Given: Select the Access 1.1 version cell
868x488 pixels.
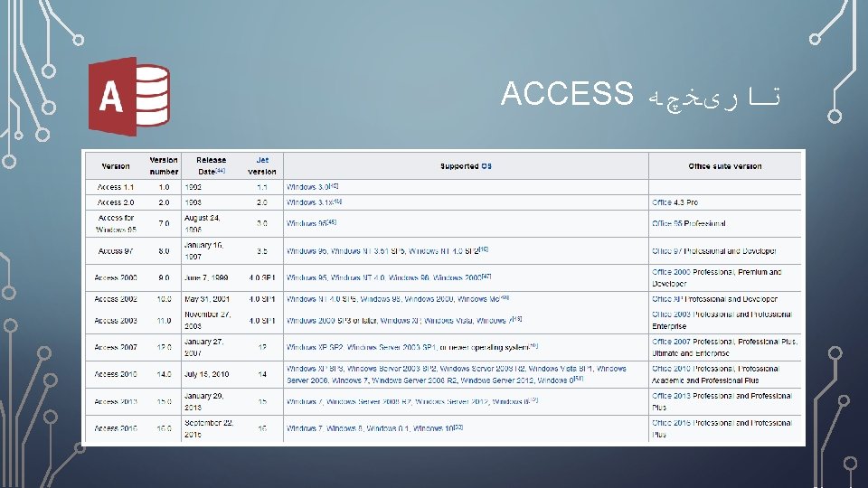Looking at the screenshot, I should (116, 187).
